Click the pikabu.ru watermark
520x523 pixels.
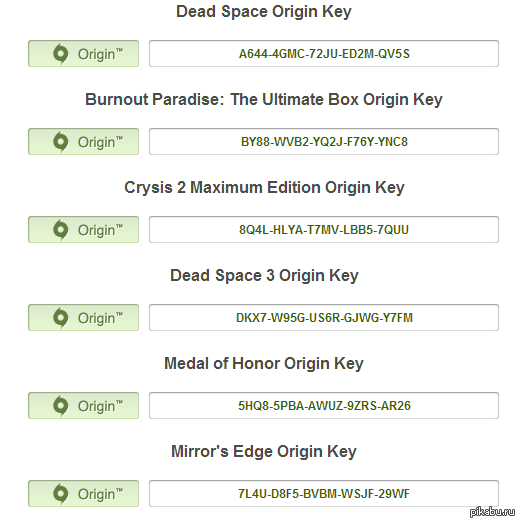(492, 513)
